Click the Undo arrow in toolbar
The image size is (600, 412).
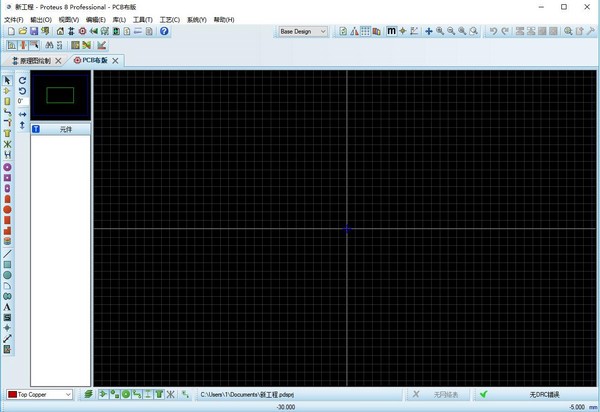(493, 31)
